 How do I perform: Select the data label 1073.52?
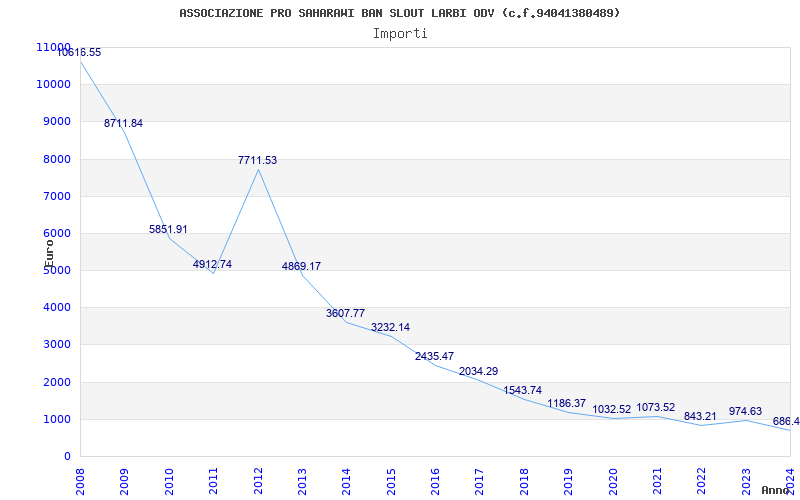tap(656, 407)
